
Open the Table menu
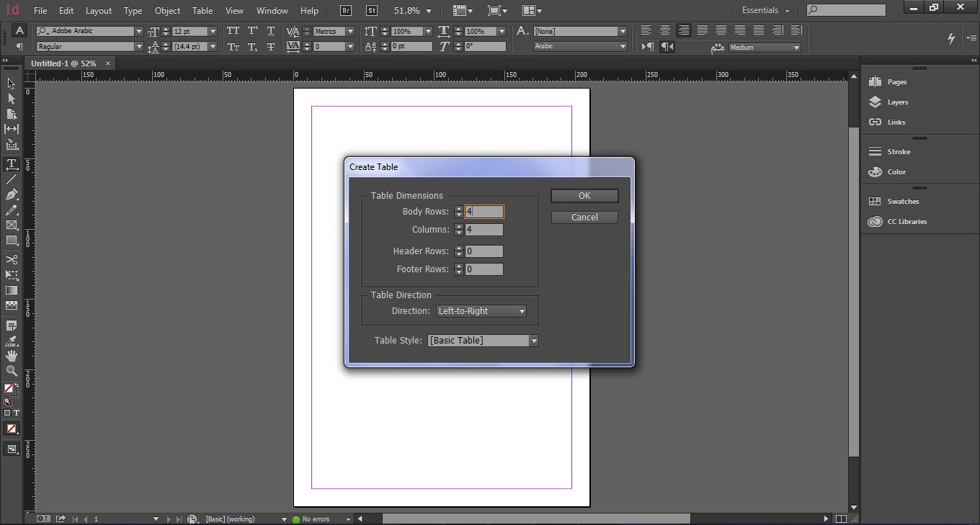[x=202, y=11]
